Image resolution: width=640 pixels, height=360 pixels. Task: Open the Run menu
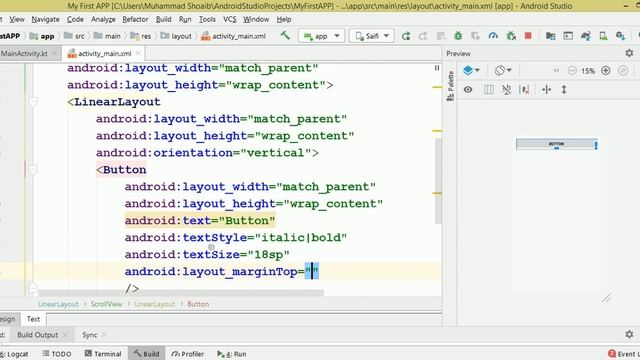point(185,19)
